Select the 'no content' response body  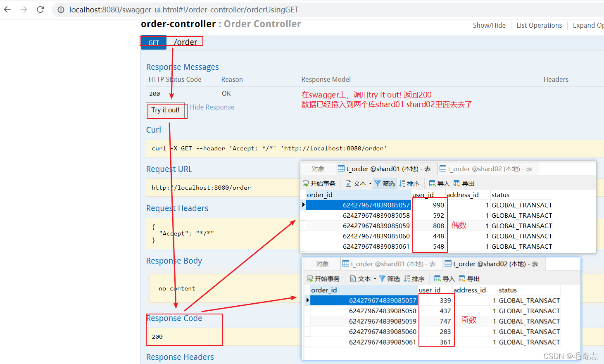point(177,288)
